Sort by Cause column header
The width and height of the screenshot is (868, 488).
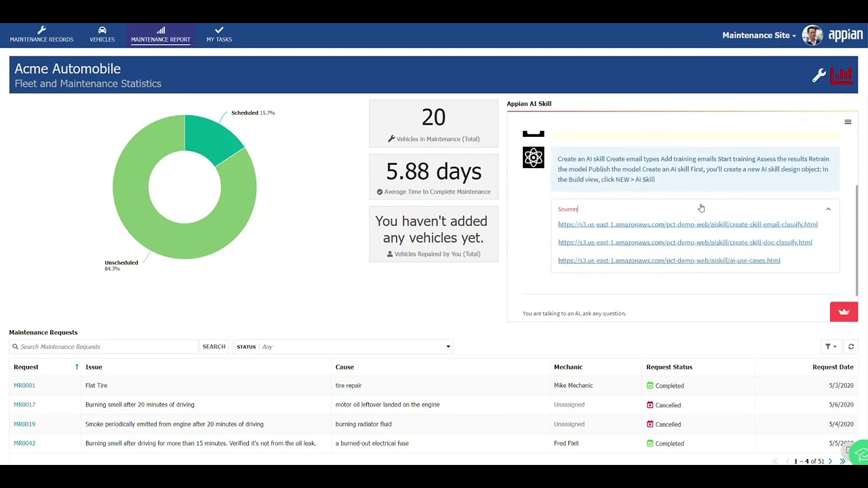[344, 367]
